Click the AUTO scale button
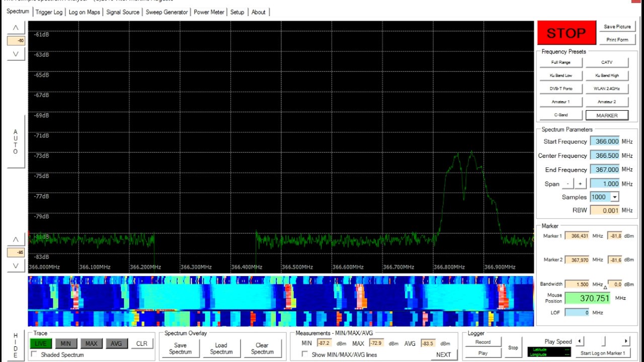644x362 pixels. point(16,142)
